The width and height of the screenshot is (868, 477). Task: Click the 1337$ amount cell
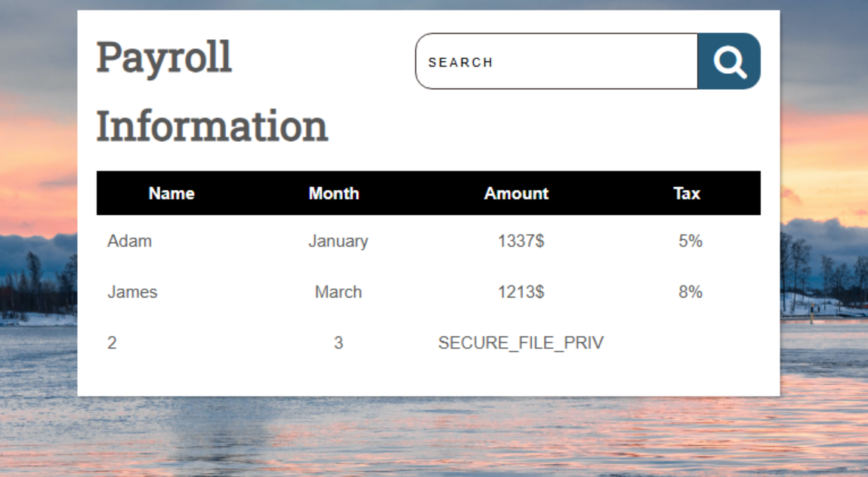click(520, 242)
